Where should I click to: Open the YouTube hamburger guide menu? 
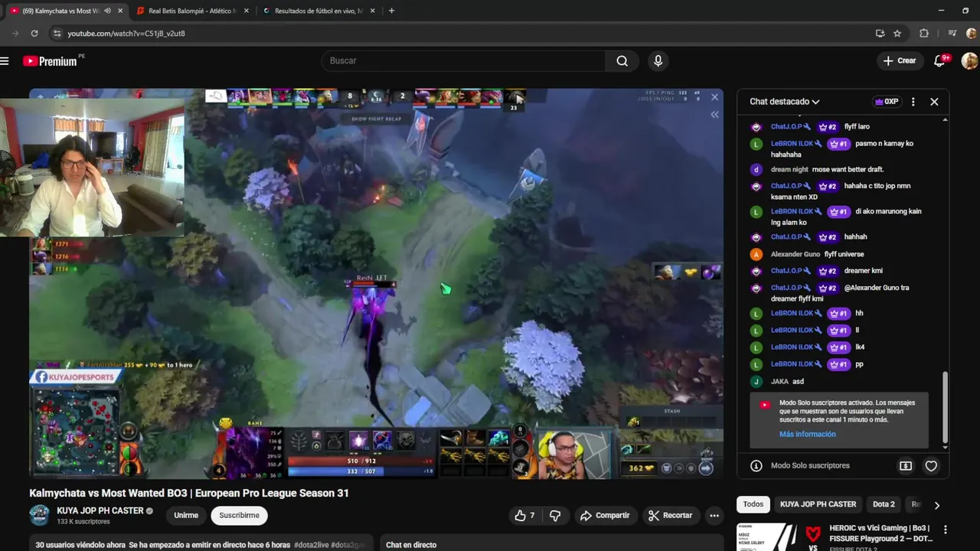5,60
